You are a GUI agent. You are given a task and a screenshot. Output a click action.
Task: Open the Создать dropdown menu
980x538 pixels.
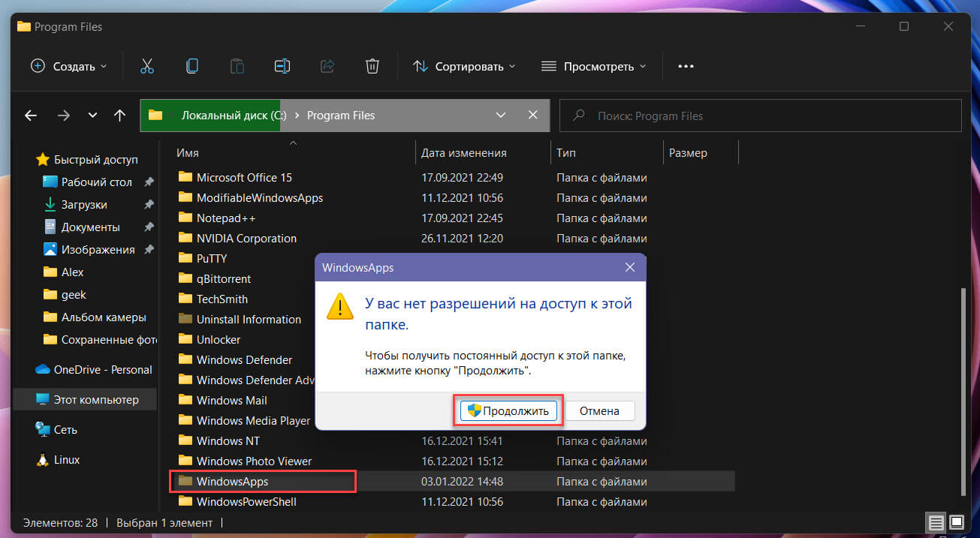click(x=68, y=66)
